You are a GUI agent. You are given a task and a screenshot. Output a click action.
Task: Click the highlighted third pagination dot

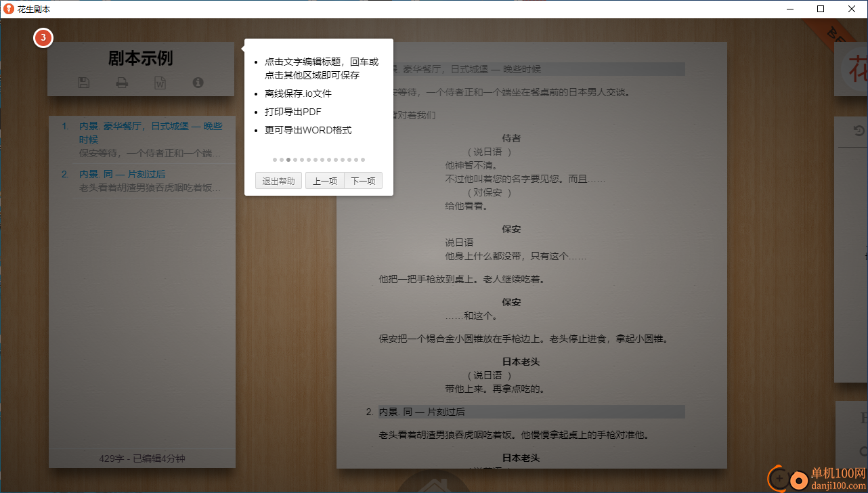(288, 160)
